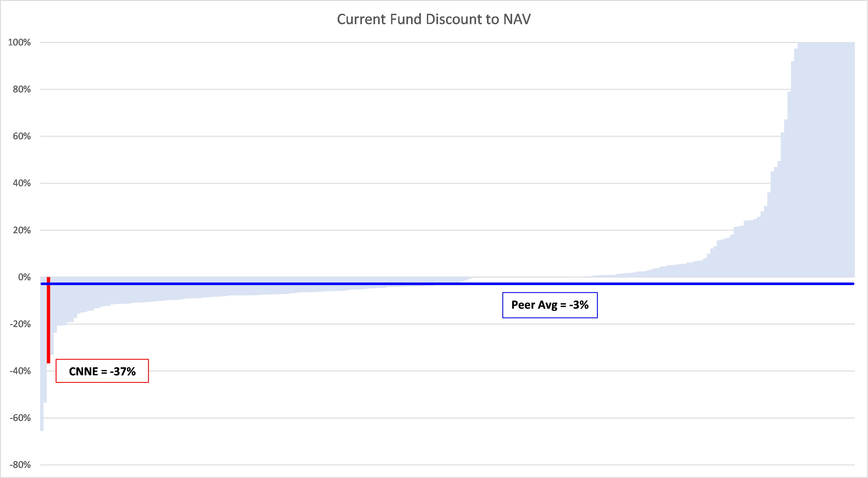Select the 60% y-axis label
Viewport: 868px width, 478px height.
click(22, 136)
